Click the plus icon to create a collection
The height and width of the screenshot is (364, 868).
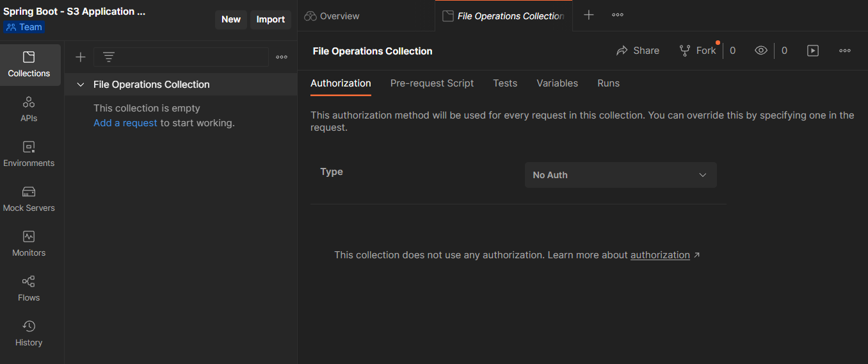tap(80, 58)
